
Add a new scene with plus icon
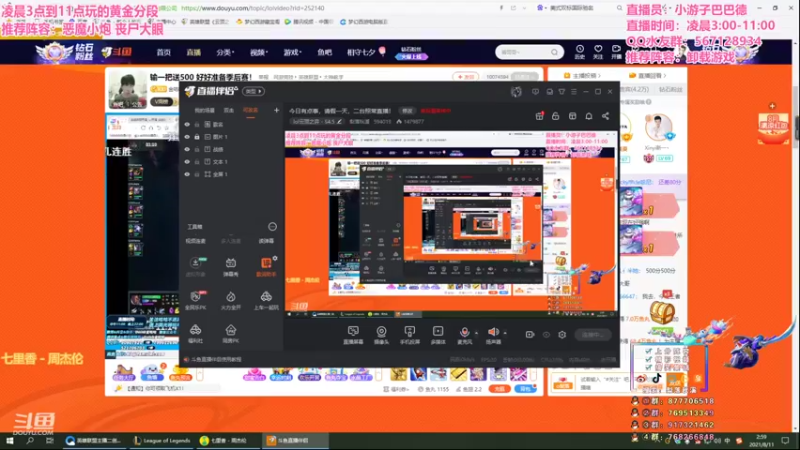click(277, 110)
